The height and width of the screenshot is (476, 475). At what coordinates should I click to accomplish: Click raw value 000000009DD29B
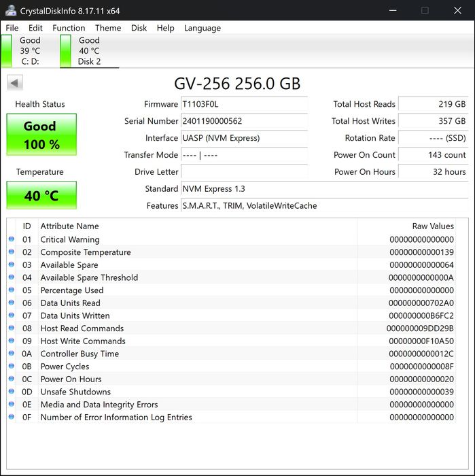pyautogui.click(x=420, y=328)
